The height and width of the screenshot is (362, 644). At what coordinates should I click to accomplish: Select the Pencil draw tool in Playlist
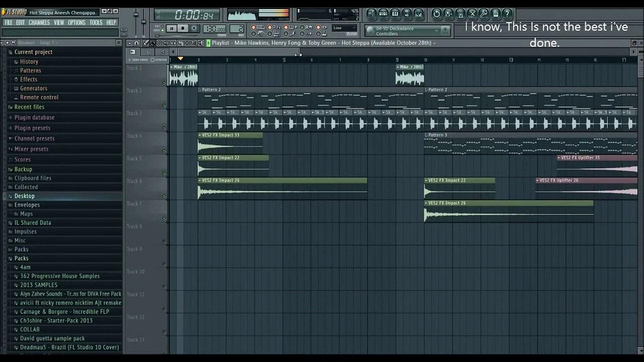(x=145, y=43)
